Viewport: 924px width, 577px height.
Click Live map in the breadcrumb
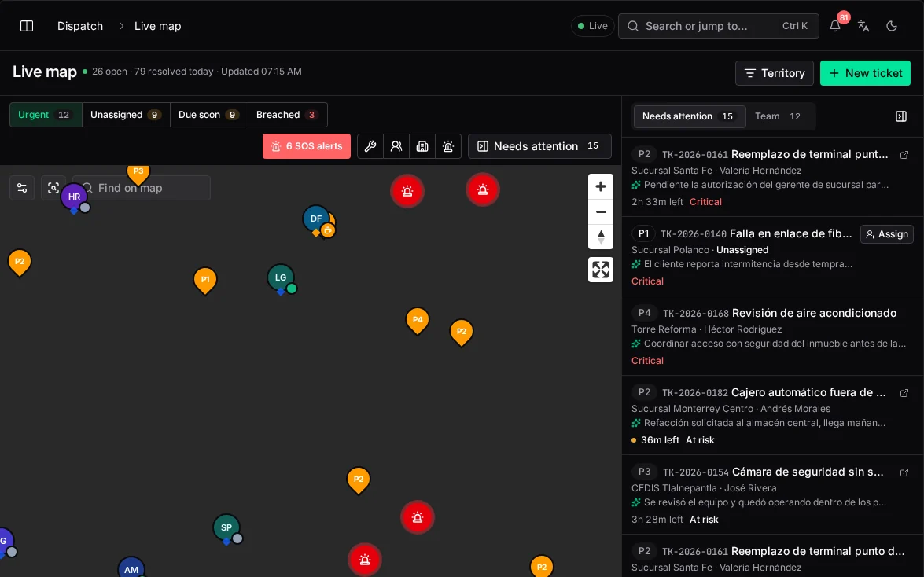click(157, 26)
